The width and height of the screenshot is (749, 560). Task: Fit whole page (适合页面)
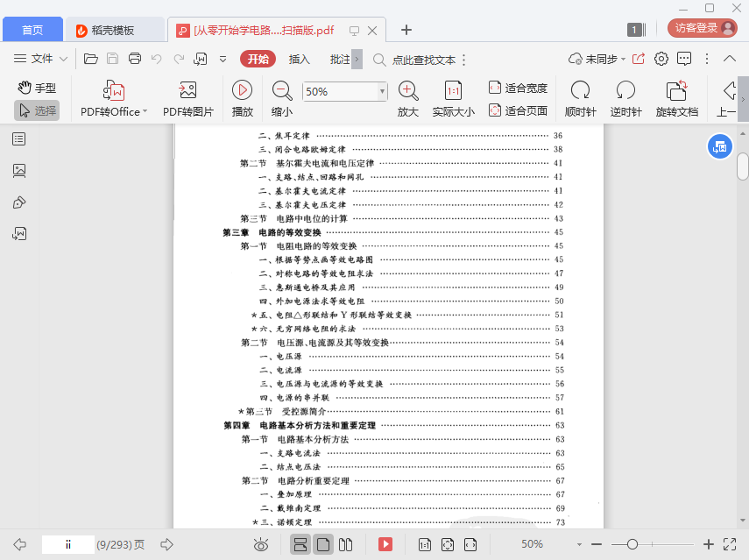tap(518, 110)
